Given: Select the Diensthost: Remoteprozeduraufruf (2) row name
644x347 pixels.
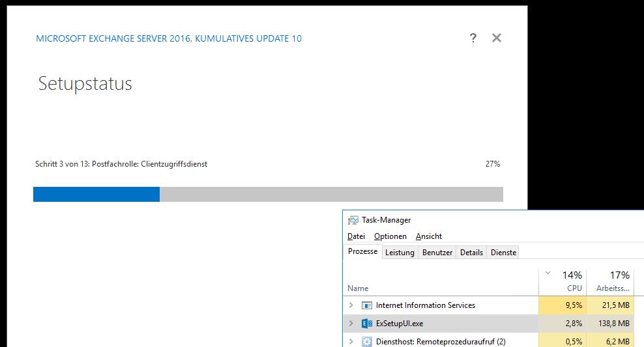Looking at the screenshot, I should [441, 341].
